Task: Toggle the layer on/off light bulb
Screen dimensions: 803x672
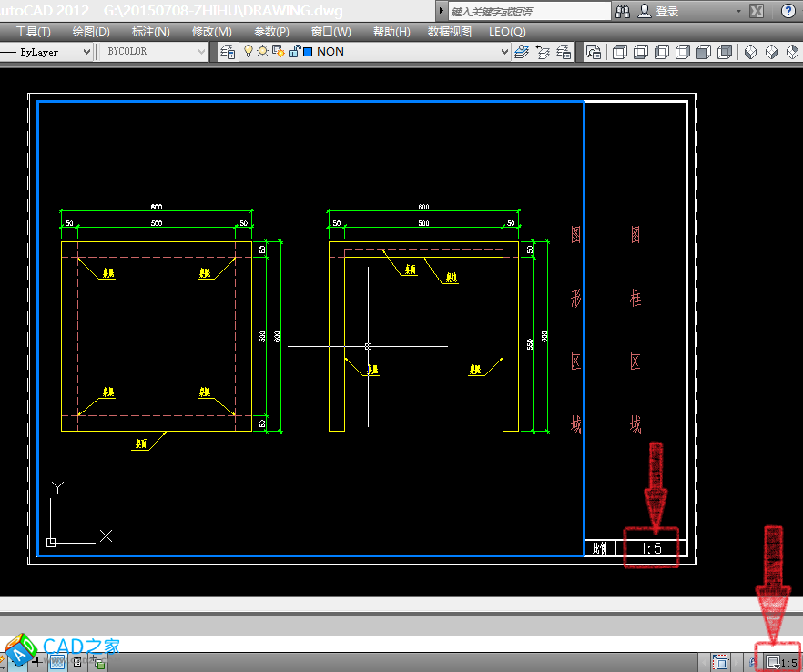Action: click(x=248, y=52)
